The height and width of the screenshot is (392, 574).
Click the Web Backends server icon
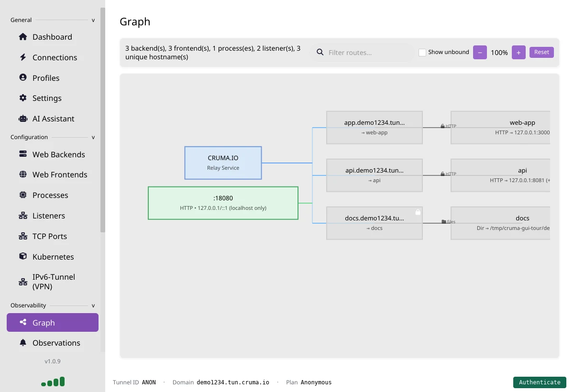(x=23, y=154)
